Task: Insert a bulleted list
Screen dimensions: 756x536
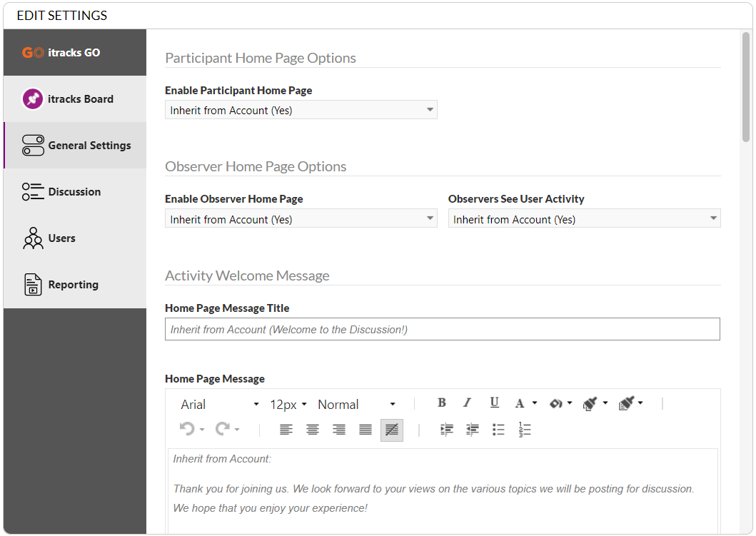Action: coord(498,430)
